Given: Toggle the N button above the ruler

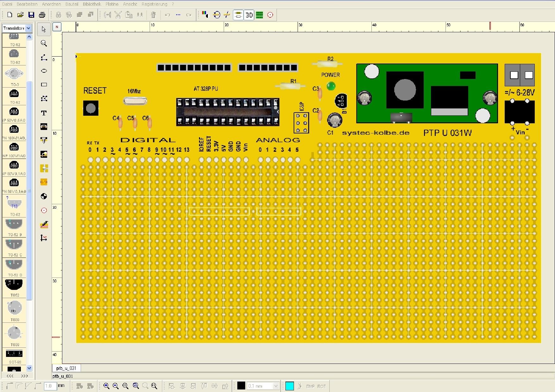Looking at the screenshot, I should pyautogui.click(x=57, y=27).
